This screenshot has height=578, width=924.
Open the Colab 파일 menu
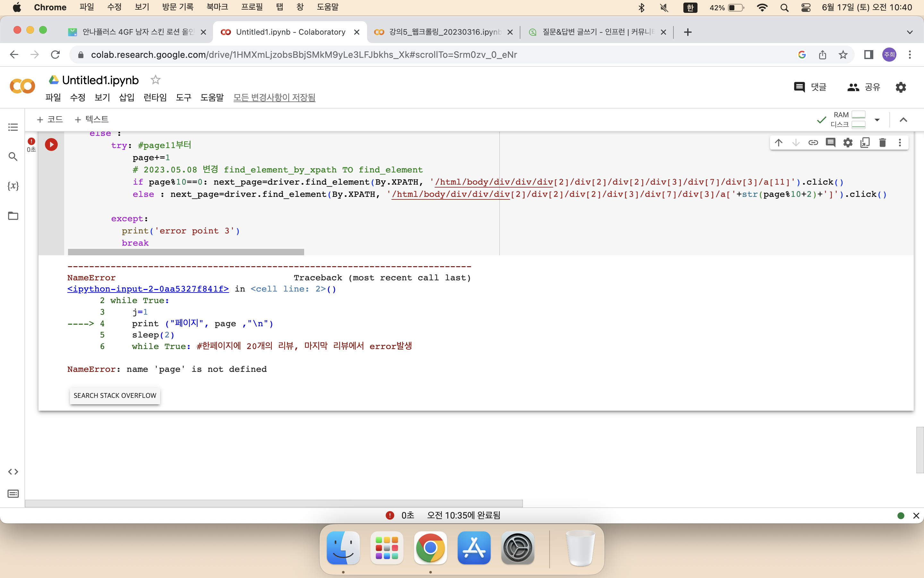(53, 98)
